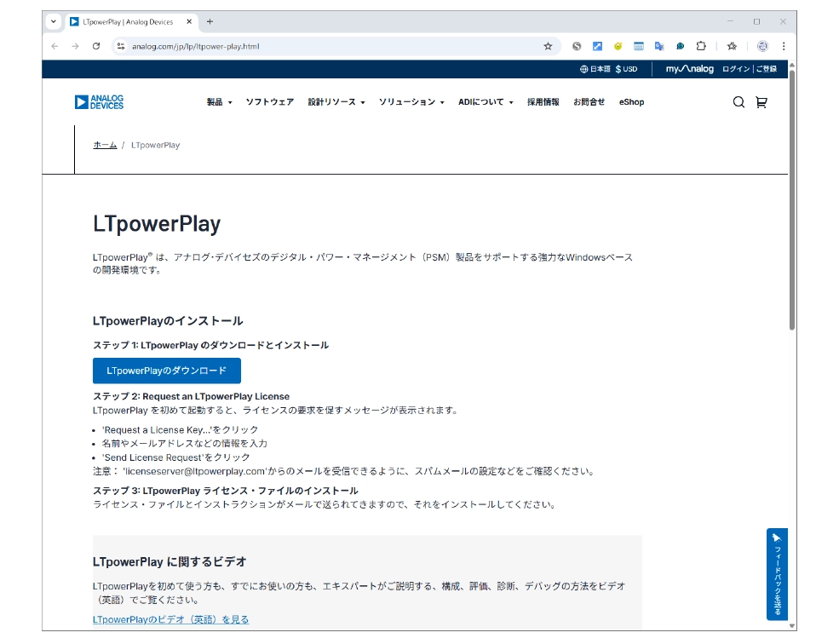Open the ソフトウェア menu item

pos(270,102)
